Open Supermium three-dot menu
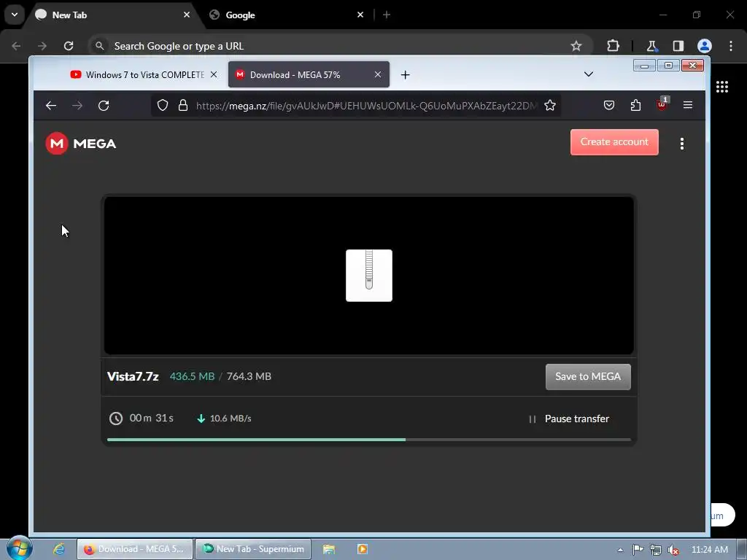The height and width of the screenshot is (560, 747). point(731,46)
